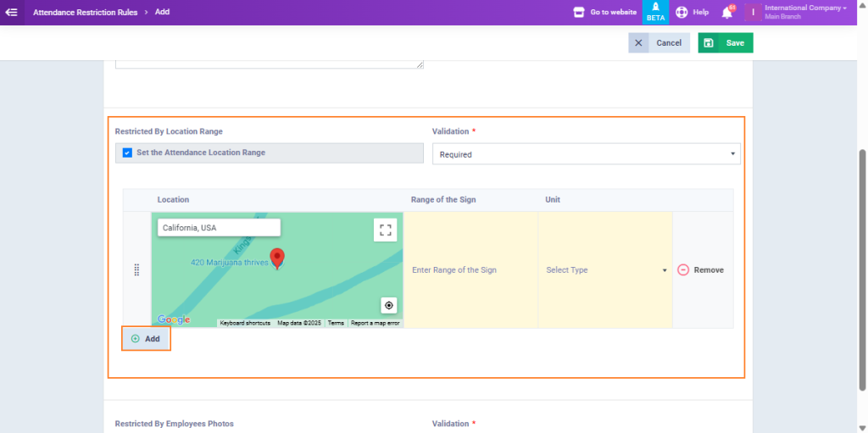Toggle fullscreen view on the map

pyautogui.click(x=386, y=230)
